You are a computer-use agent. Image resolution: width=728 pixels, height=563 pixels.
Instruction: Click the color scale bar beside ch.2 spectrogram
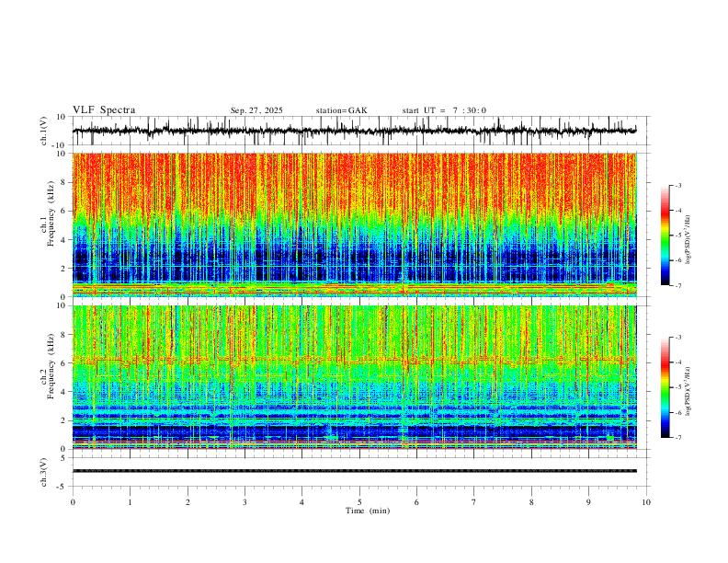click(665, 387)
